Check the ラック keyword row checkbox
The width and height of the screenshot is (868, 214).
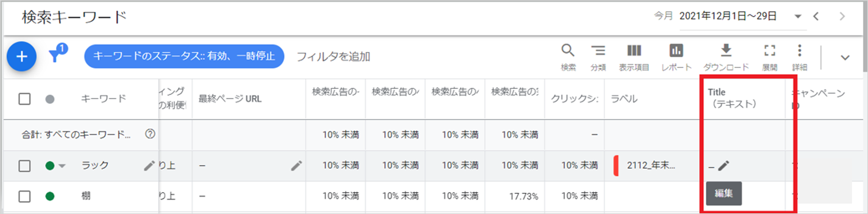pyautogui.click(x=25, y=166)
